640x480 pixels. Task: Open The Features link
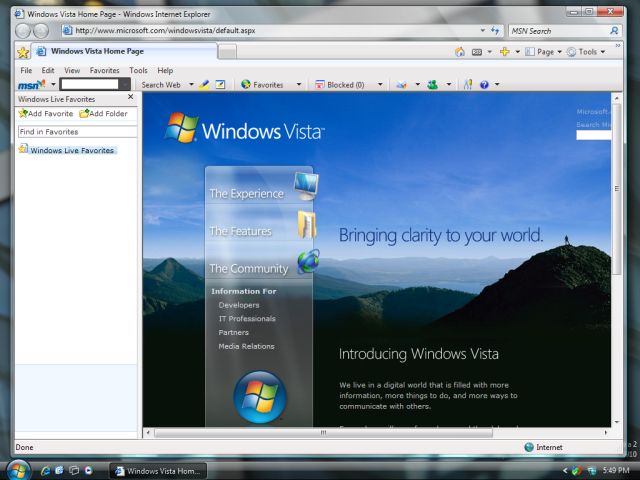[240, 231]
